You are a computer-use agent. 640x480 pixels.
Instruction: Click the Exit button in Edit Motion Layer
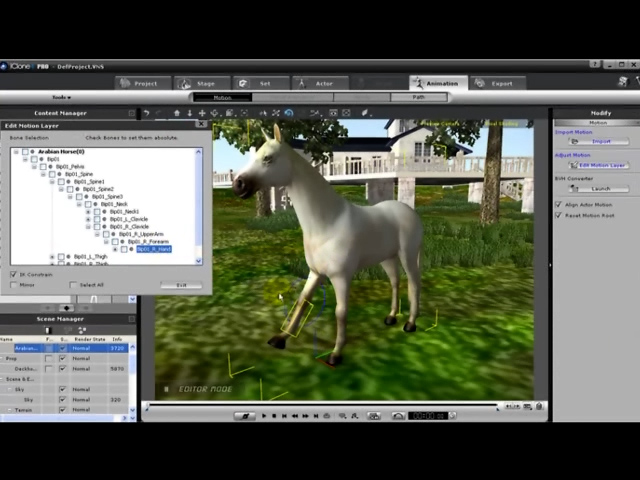click(181, 285)
